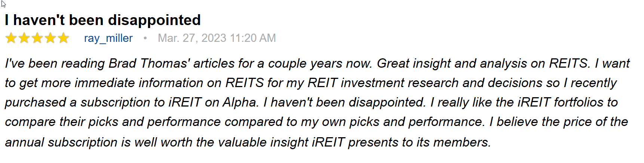Screen dimensions: 644x163
Task: Click the bullet separator after the username
Action: 145,38
